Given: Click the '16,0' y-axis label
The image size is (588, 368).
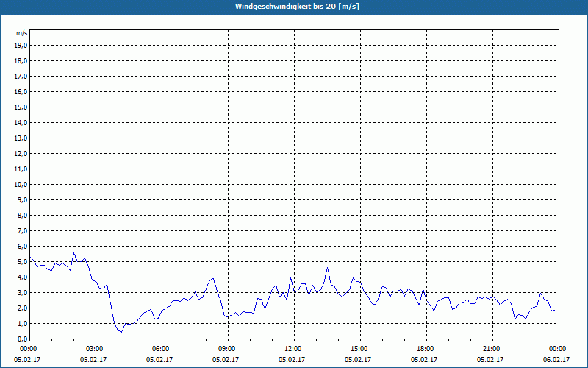Looking at the screenshot, I should click(x=21, y=91).
